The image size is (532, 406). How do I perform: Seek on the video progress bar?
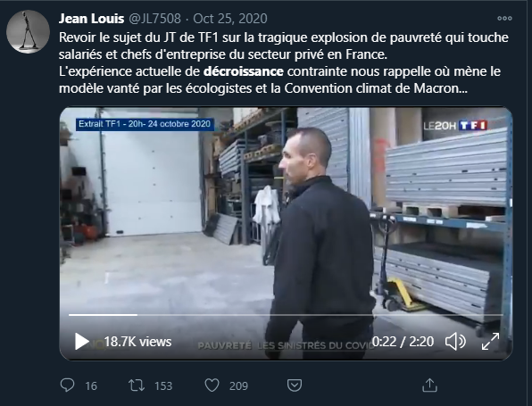pos(286,315)
